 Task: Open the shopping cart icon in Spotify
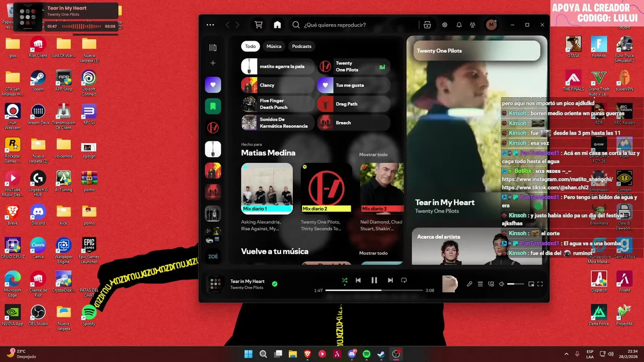pyautogui.click(x=259, y=25)
